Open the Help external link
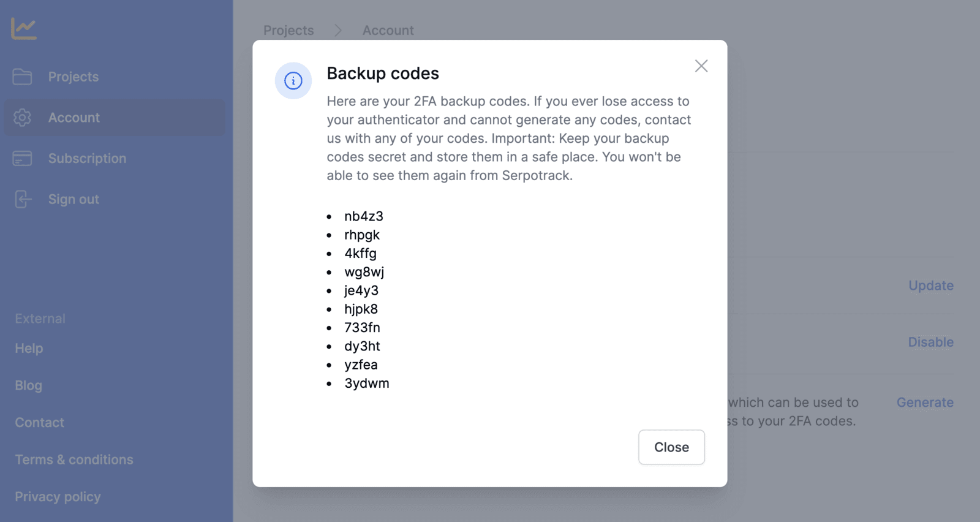 [x=29, y=348]
